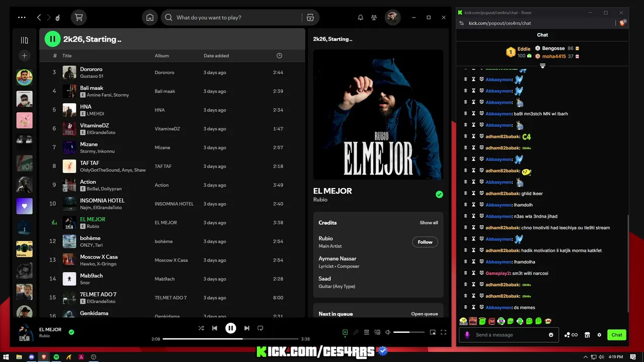Ban adham82babak next to 'ghlid lkeer' message
The image size is (644, 362).
[x=481, y=194]
